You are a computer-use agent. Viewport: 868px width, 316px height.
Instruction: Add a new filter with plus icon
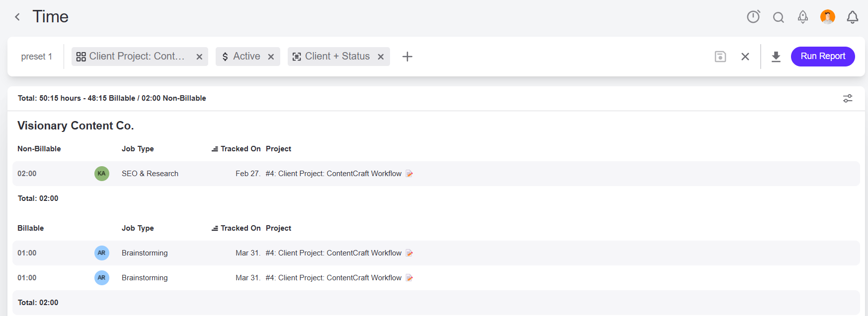407,57
